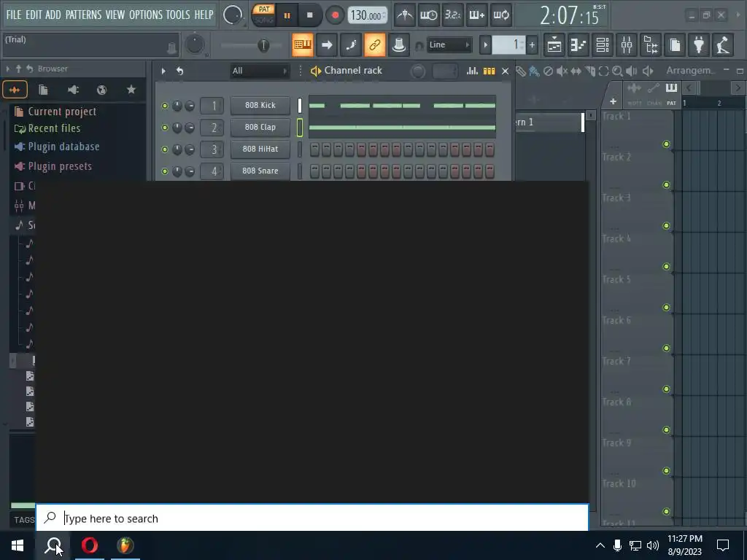Toggle the step editing icon

[x=351, y=44]
